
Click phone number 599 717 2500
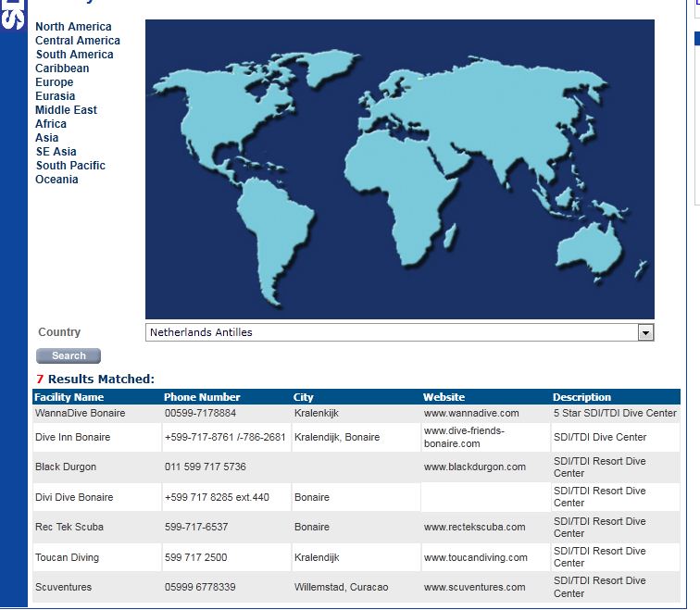pos(196,557)
